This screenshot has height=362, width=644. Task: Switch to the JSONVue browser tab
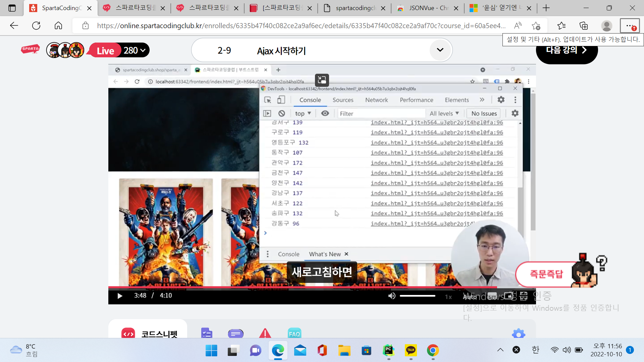[x=427, y=8]
